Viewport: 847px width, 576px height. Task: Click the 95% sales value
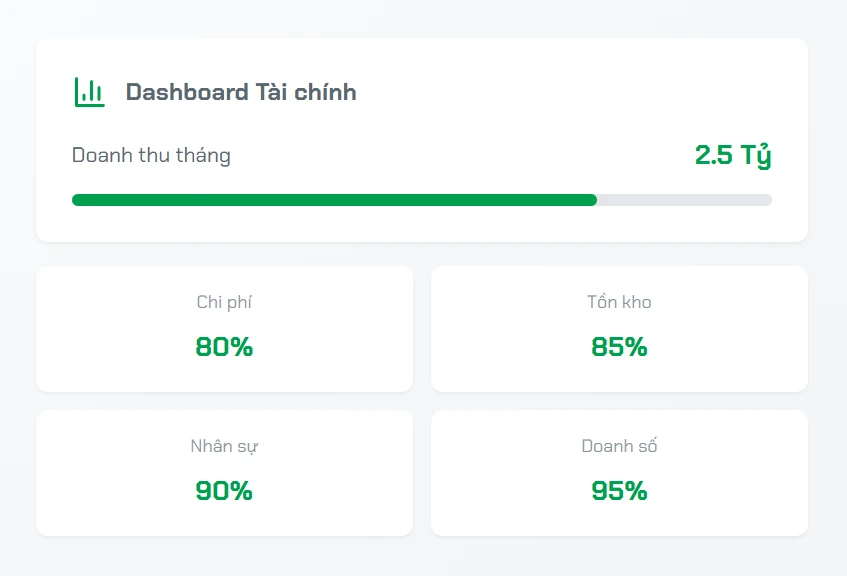[x=619, y=491]
